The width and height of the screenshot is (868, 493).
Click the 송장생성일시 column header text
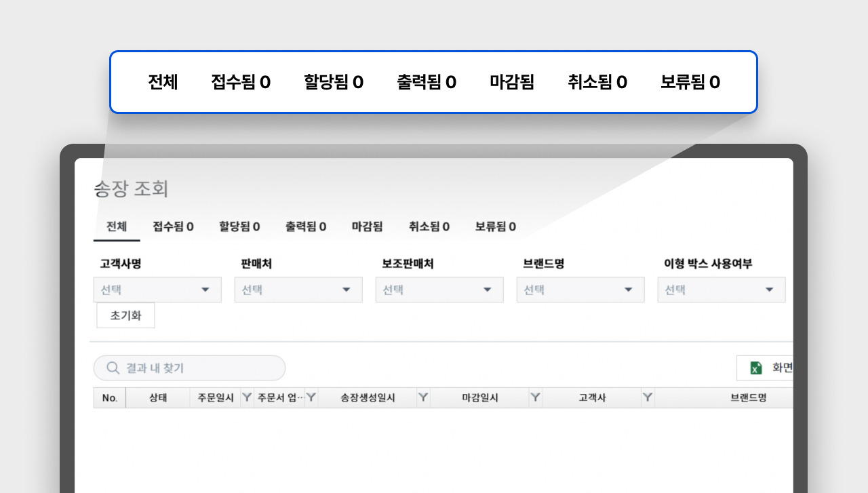(368, 398)
